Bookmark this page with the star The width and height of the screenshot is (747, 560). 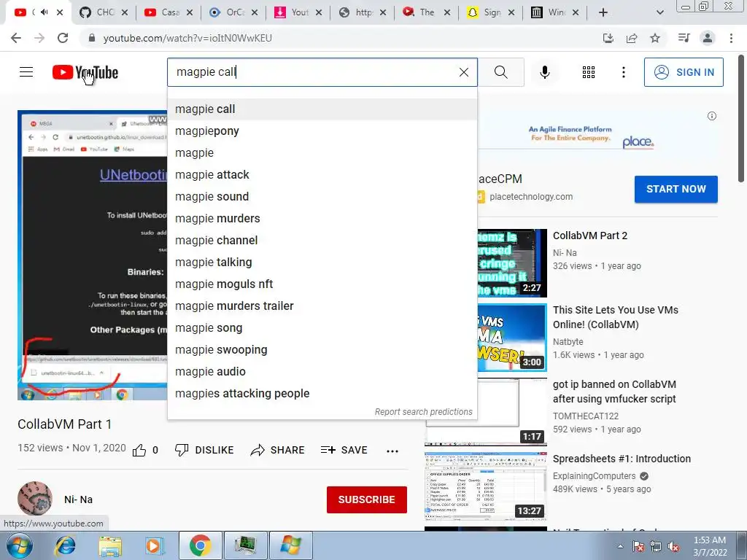(x=655, y=38)
